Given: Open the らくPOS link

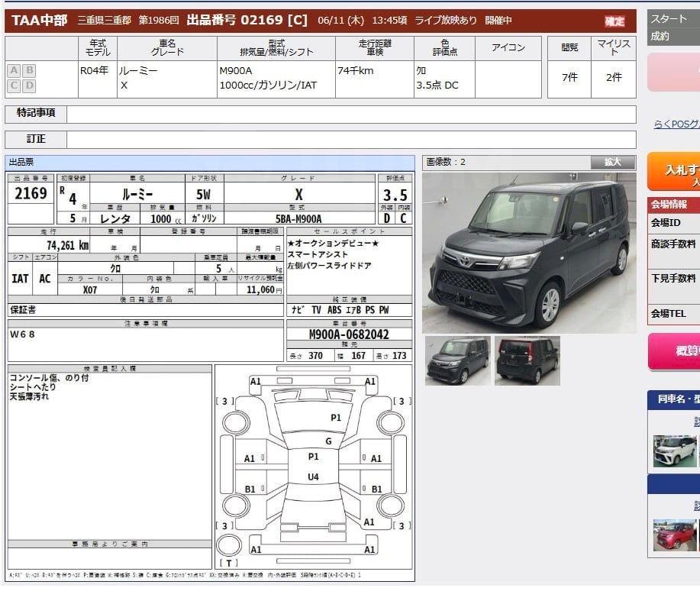Looking at the screenshot, I should (x=677, y=124).
